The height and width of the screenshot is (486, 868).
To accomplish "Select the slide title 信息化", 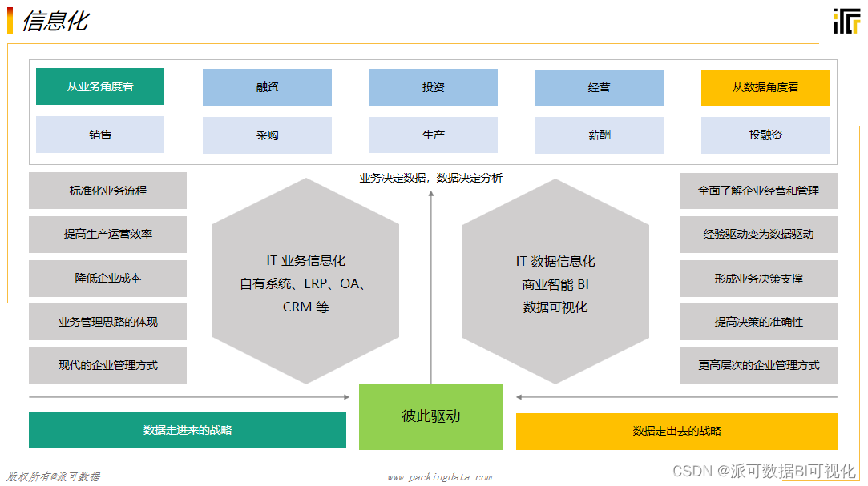I will click(56, 22).
